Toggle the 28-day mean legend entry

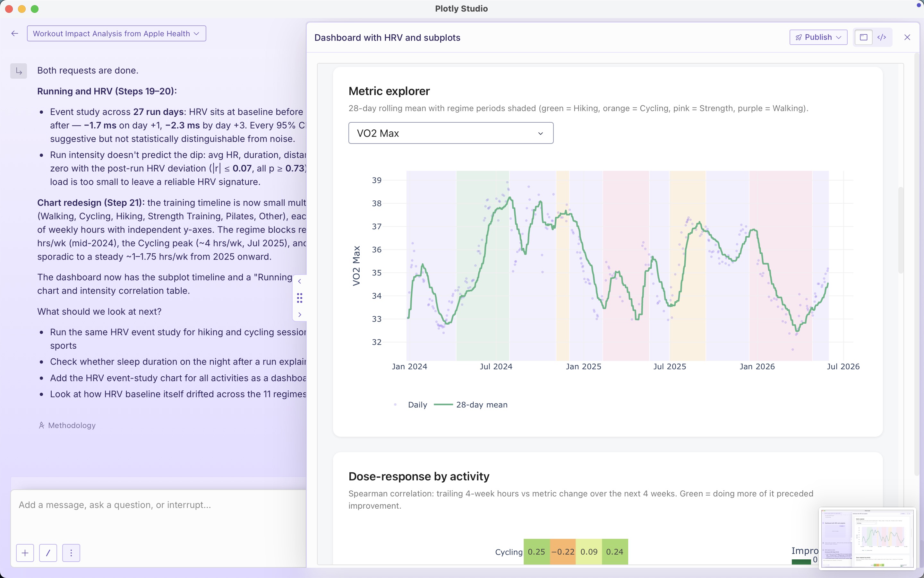click(x=471, y=405)
